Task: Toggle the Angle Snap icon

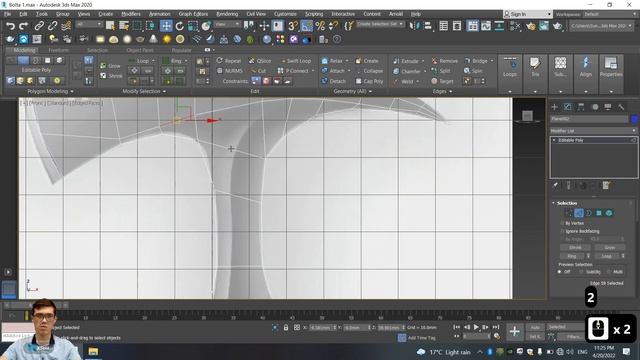Action: (x=307, y=26)
